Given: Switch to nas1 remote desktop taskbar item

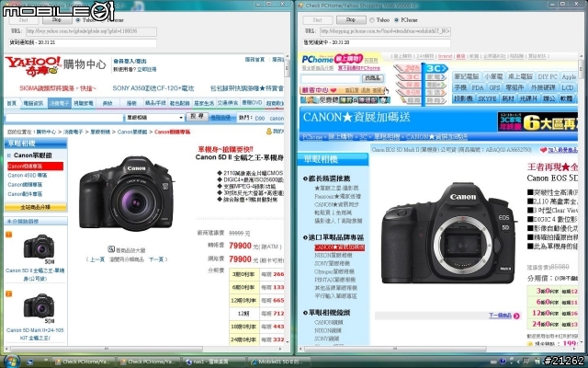Looking at the screenshot, I should pyautogui.click(x=212, y=362).
